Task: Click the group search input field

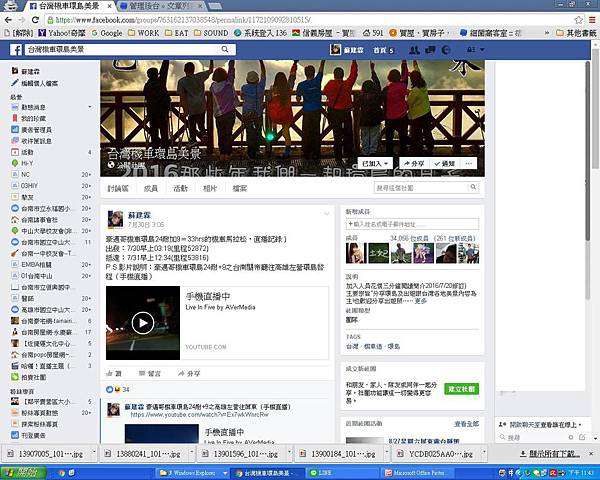Action: tap(420, 188)
